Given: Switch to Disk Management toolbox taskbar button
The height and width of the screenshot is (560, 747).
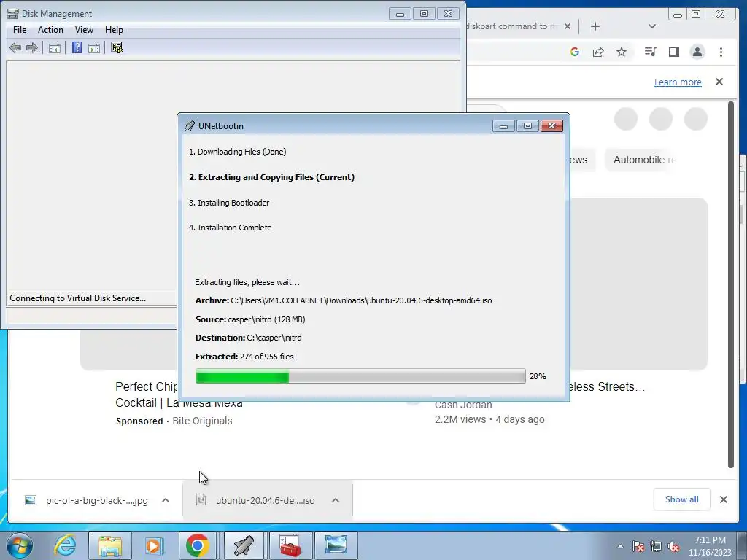Looking at the screenshot, I should tap(290, 545).
